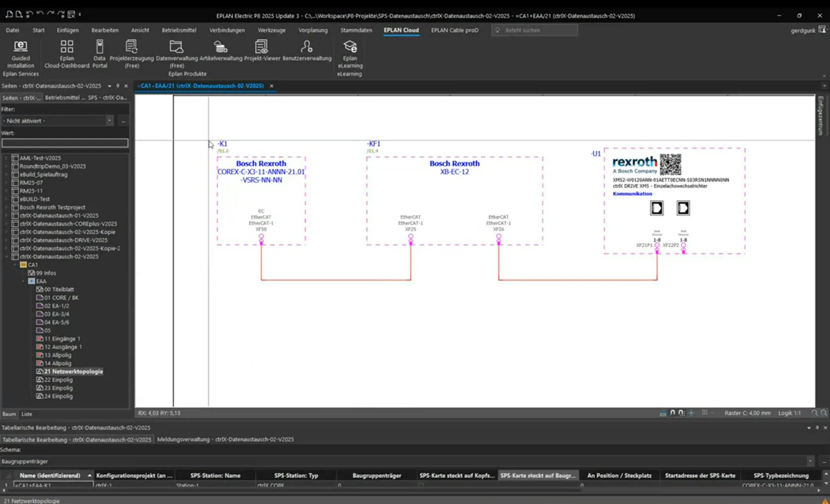Open Guided Installation in the ribbon
Screen dimensions: 830x504
pyautogui.click(x=20, y=55)
